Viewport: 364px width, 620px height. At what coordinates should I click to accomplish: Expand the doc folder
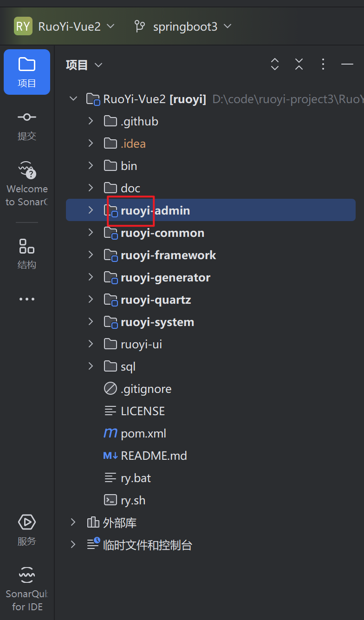(91, 188)
